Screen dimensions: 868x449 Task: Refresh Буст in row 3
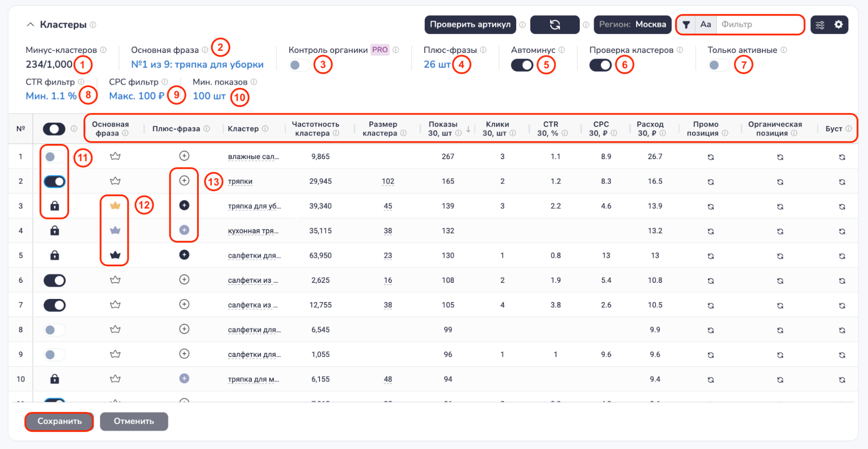[x=842, y=206]
